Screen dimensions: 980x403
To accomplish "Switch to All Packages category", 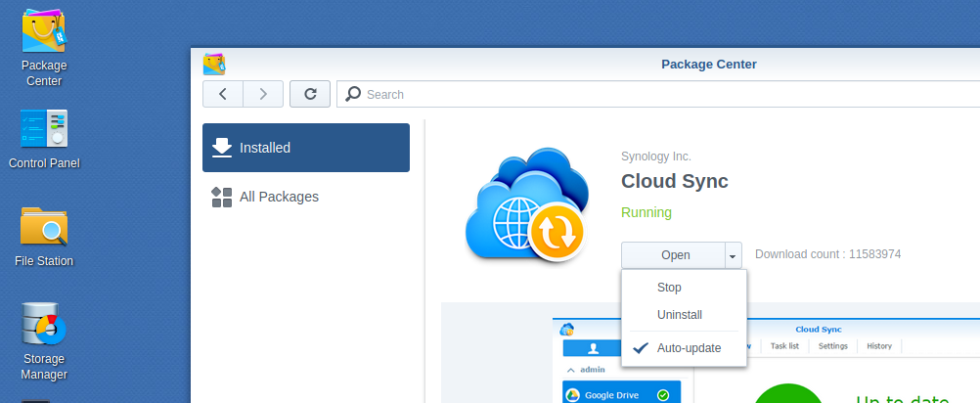I will (x=306, y=197).
